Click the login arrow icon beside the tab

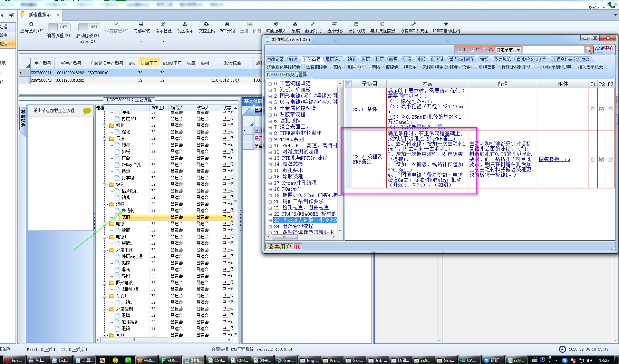[12, 15]
